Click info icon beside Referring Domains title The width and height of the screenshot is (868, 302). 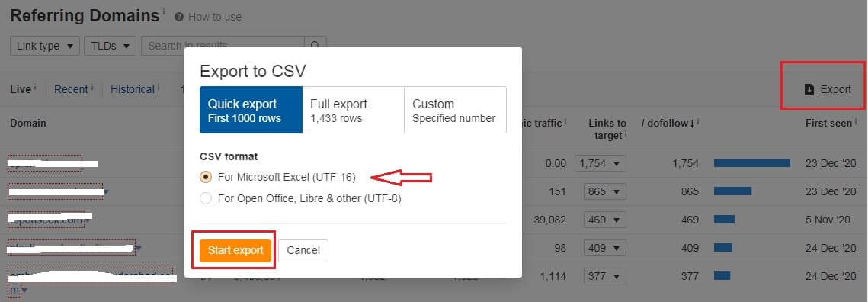[164, 11]
